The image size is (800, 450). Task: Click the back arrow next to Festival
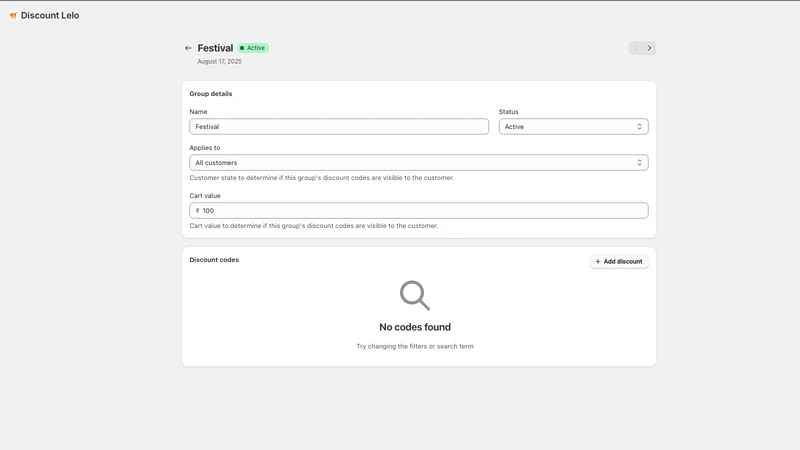click(188, 48)
